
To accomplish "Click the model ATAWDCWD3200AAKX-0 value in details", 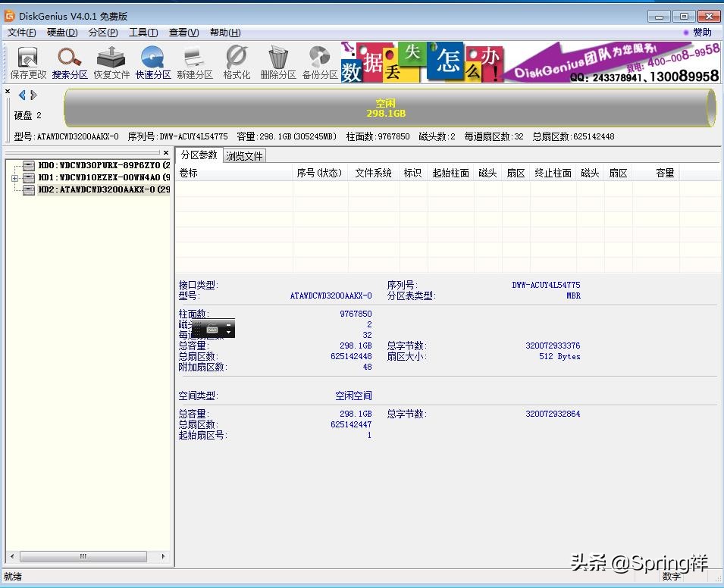I will 331,296.
